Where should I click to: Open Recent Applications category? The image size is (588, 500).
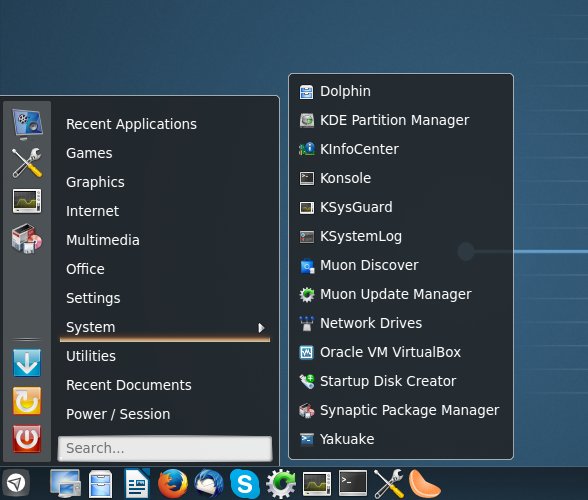coord(165,124)
